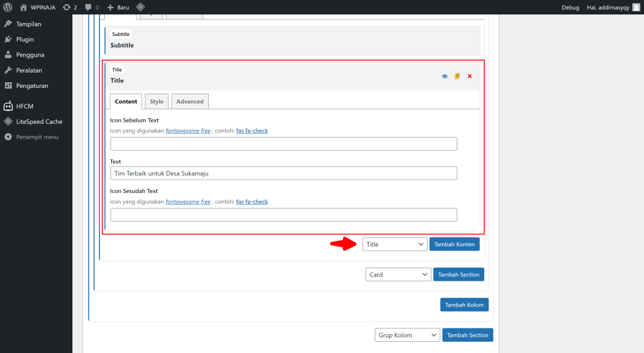Focus the Text field with Tim Terbaik
644x353 pixels.
click(284, 173)
